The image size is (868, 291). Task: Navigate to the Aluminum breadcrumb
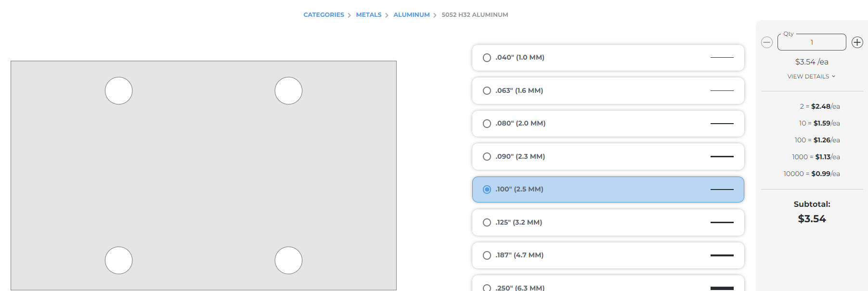[x=412, y=15]
